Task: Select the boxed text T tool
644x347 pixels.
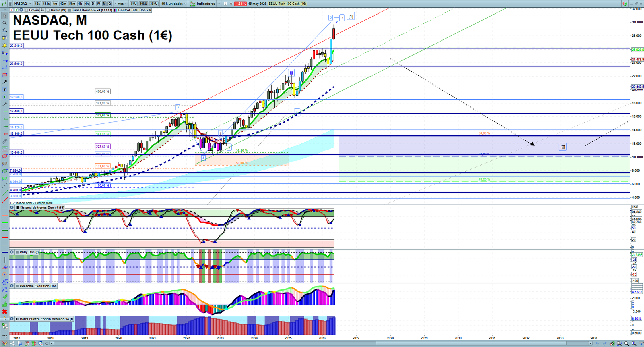Action: [4, 90]
